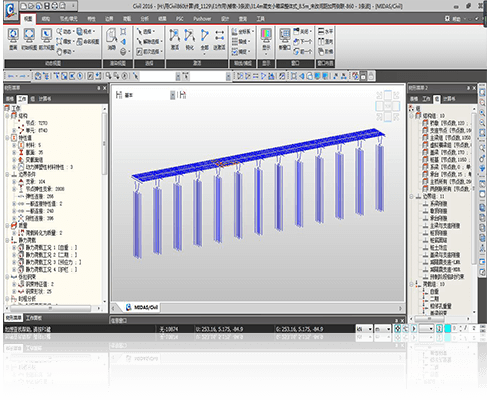Screen dimensions: 490x400
Task: Click the Hidden (消隐) rendering icon
Action: tap(111, 35)
